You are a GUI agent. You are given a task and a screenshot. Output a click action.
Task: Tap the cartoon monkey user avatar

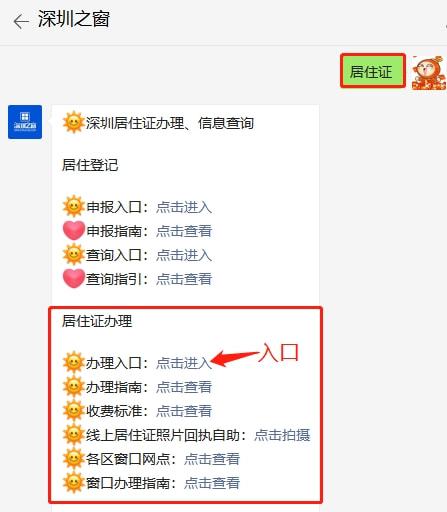pos(429,73)
